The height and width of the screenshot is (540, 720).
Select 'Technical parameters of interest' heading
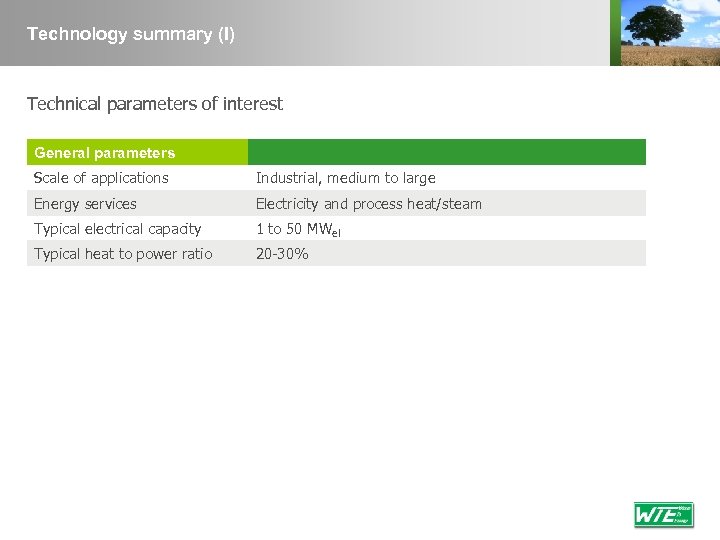pyautogui.click(x=155, y=104)
